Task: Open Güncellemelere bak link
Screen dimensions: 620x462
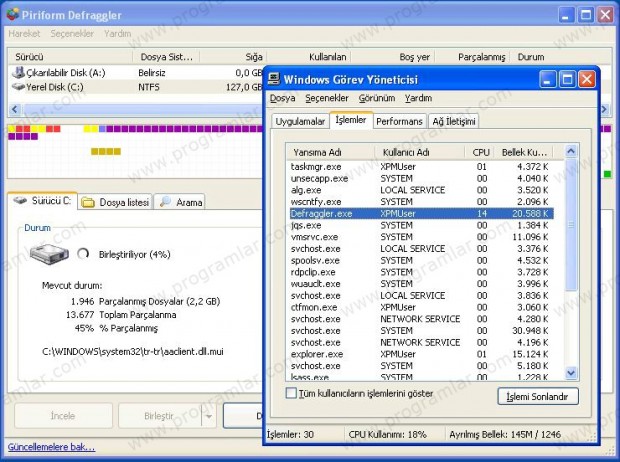Action: click(51, 447)
